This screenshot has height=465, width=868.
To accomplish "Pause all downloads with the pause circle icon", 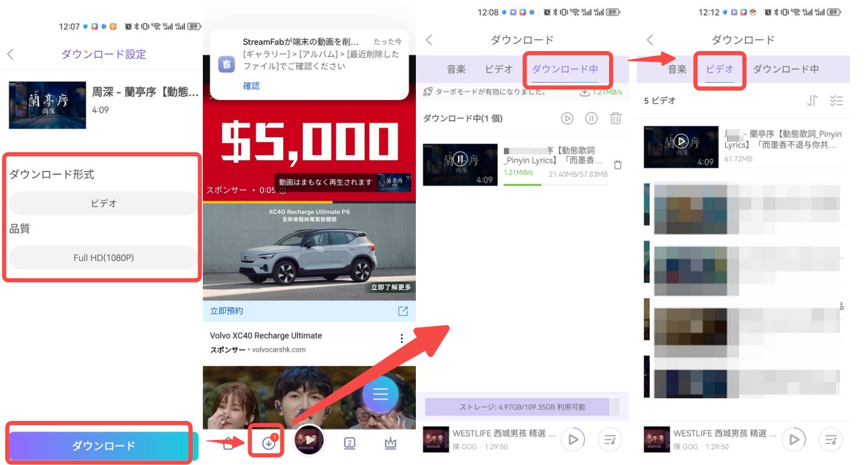I will pyautogui.click(x=591, y=118).
